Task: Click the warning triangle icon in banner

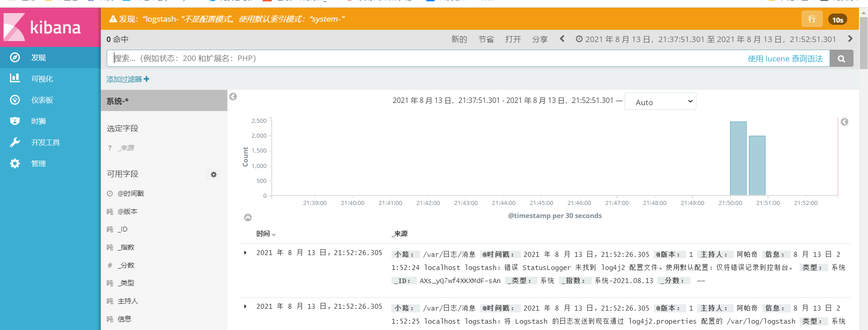Action: pyautogui.click(x=113, y=19)
